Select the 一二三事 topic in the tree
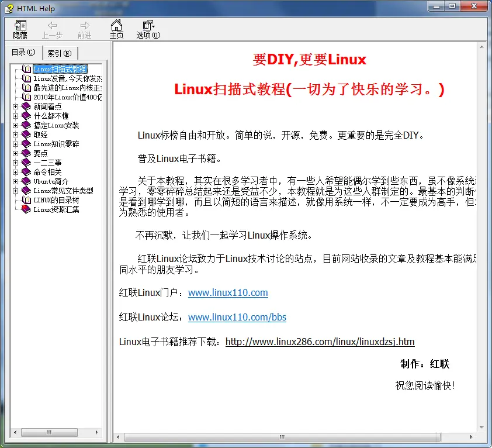Screen dimensions: 492x448 (x=47, y=163)
